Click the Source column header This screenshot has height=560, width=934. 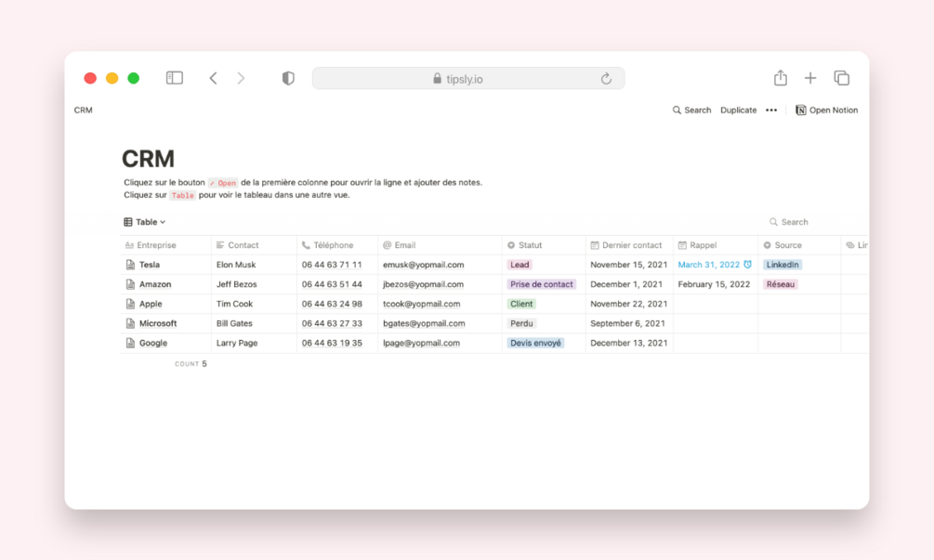click(x=799, y=245)
